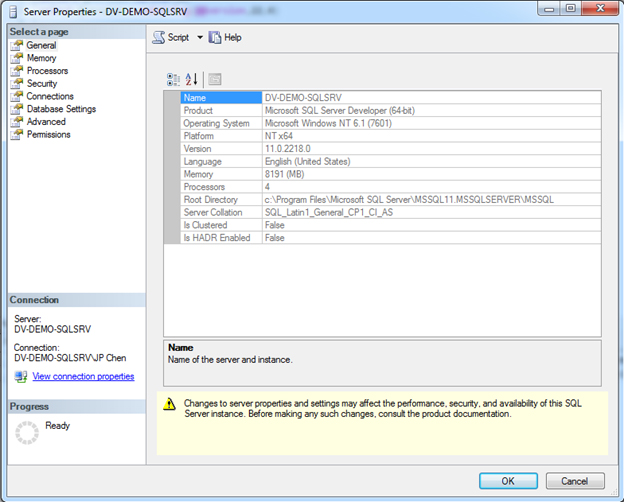Click the value DV-DEMO-SQLSRV in Name row
Image resolution: width=624 pixels, height=502 pixels.
pos(303,98)
